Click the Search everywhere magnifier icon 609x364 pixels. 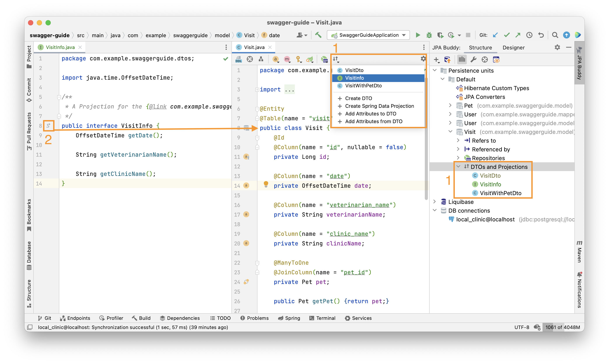click(x=556, y=35)
